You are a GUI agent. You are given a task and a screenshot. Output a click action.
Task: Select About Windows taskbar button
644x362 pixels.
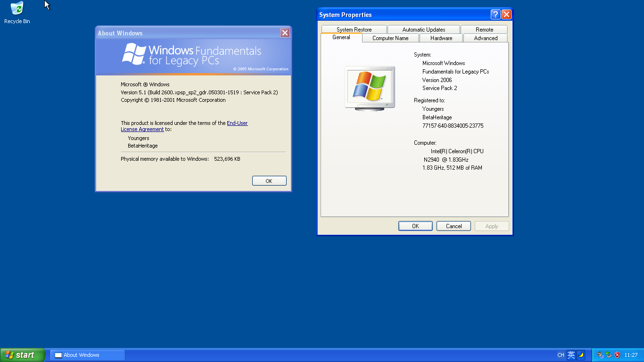(88, 355)
